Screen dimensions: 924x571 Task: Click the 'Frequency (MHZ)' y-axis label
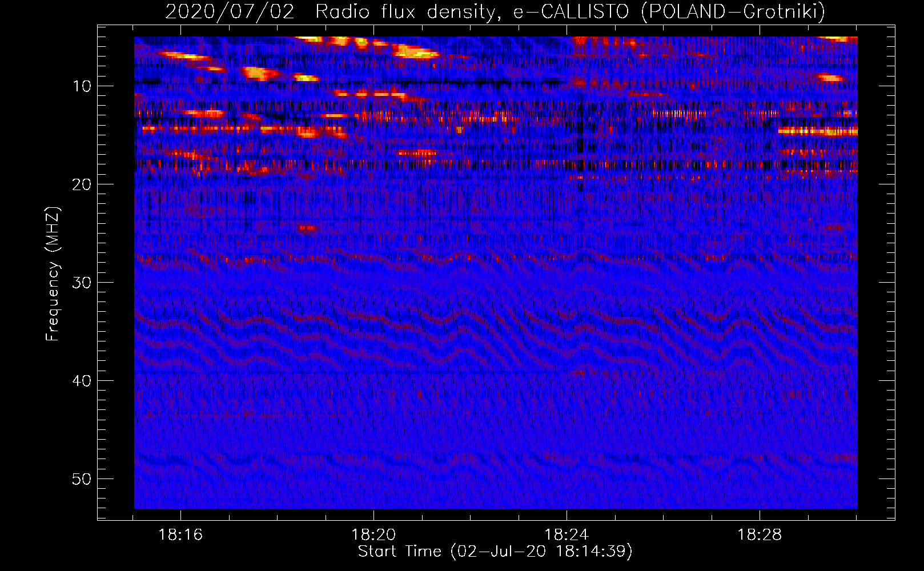point(53,274)
